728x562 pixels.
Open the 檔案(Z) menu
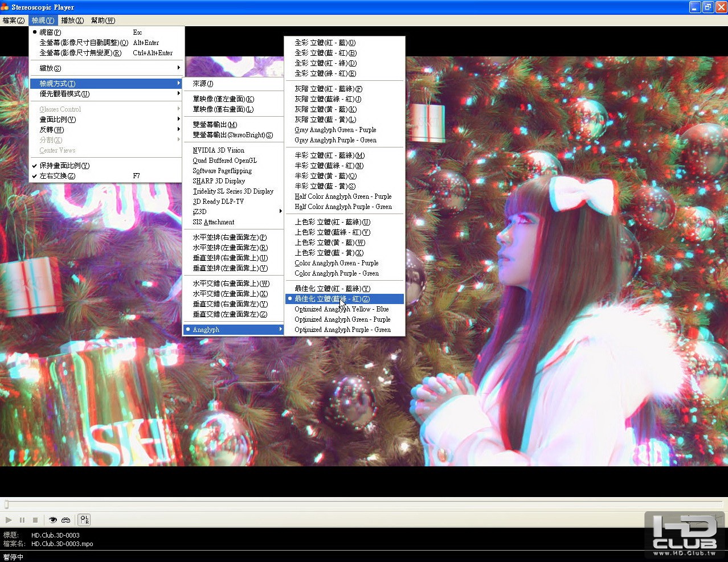click(14, 20)
